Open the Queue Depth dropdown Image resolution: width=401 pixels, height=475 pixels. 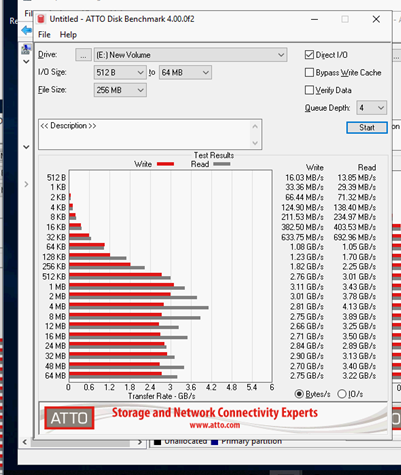[371, 108]
